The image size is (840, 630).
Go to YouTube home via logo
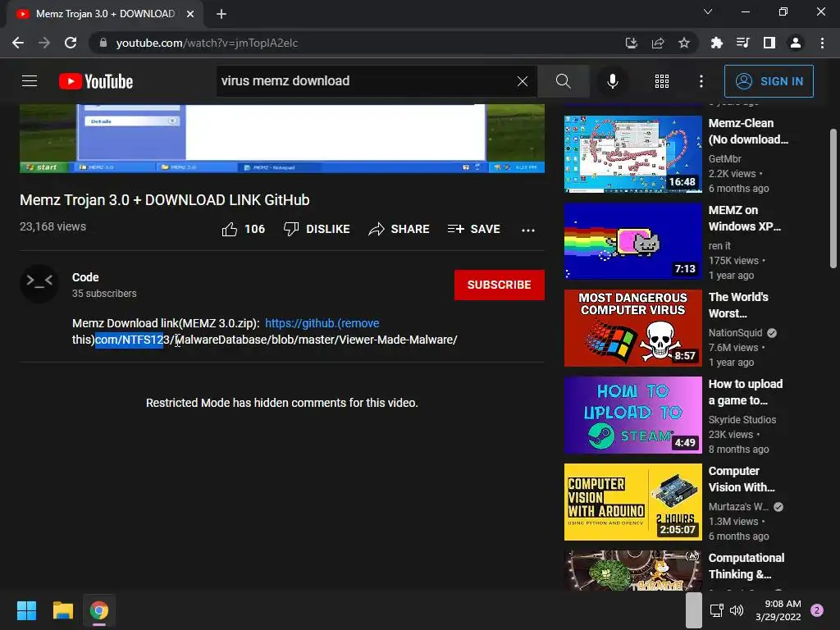96,81
